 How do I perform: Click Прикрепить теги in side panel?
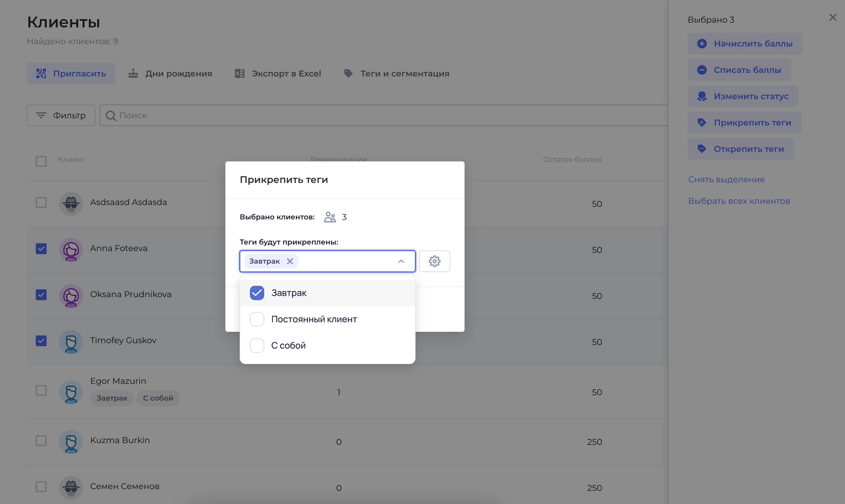[x=744, y=122]
